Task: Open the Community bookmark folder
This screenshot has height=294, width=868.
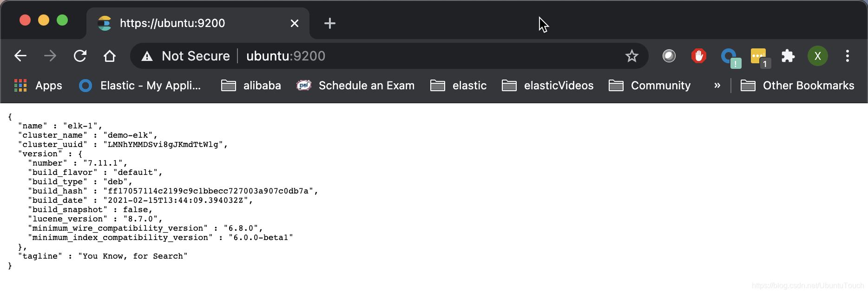Action: 650,86
